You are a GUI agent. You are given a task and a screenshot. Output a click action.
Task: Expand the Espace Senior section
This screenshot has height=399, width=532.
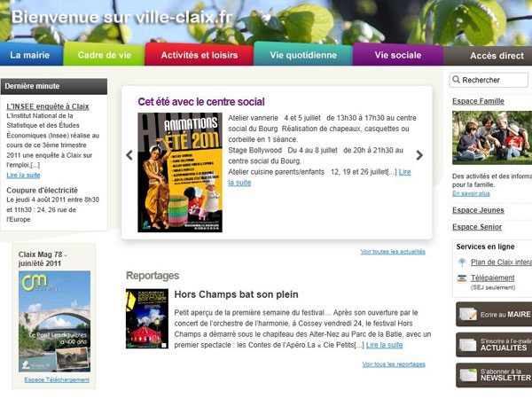pos(478,228)
